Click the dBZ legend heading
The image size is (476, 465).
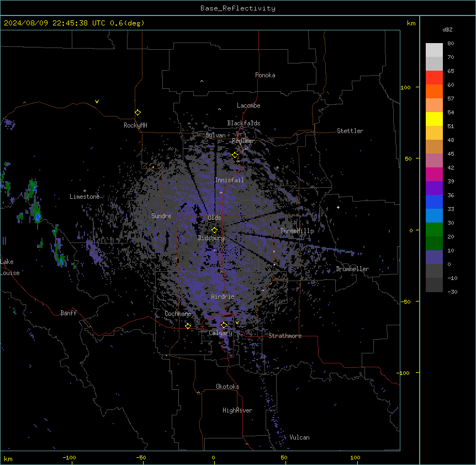pos(447,30)
